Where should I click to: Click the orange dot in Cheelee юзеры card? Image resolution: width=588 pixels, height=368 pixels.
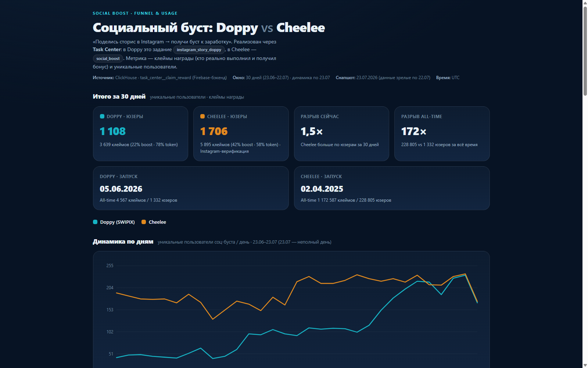coord(202,116)
